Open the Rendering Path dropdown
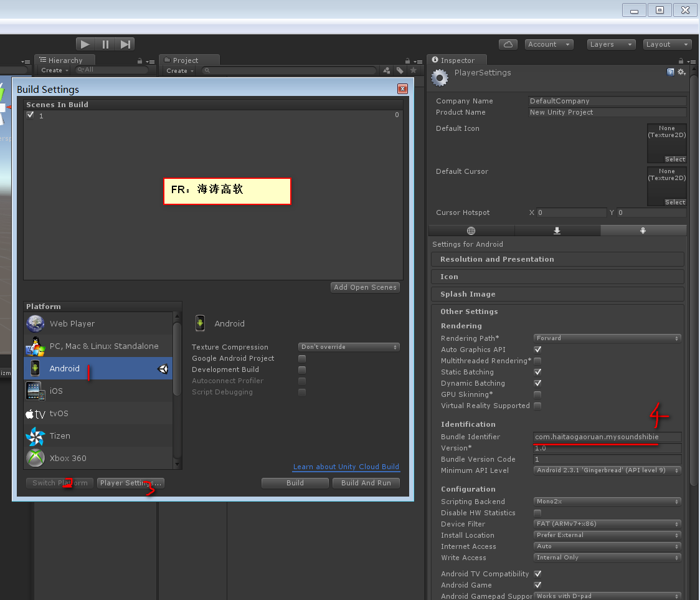This screenshot has height=600, width=700. pyautogui.click(x=607, y=338)
